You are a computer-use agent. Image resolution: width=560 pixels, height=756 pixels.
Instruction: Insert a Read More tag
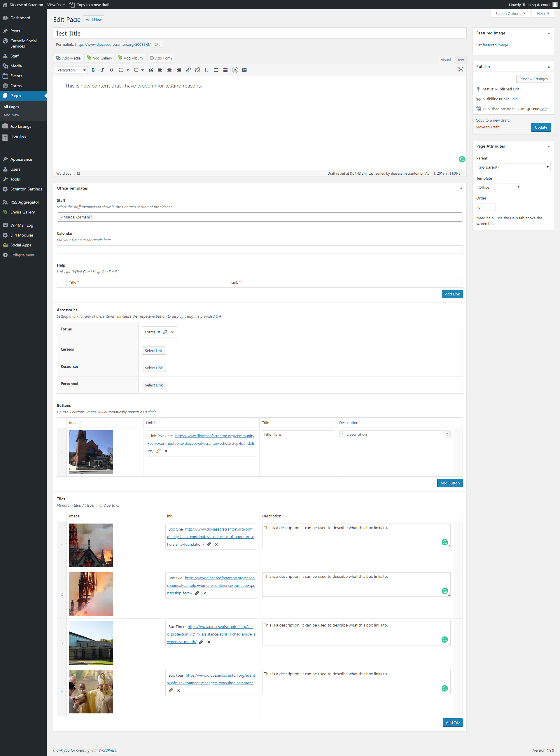(216, 70)
